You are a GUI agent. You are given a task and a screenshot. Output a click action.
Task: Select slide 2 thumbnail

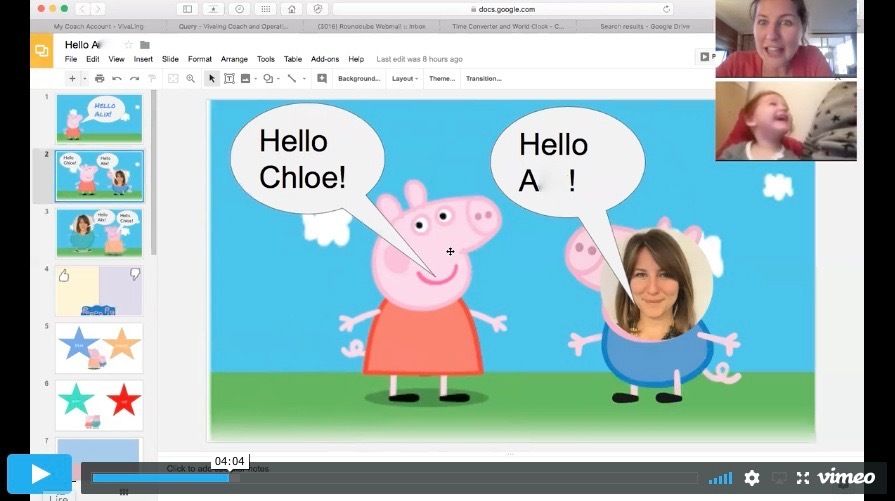pos(99,176)
